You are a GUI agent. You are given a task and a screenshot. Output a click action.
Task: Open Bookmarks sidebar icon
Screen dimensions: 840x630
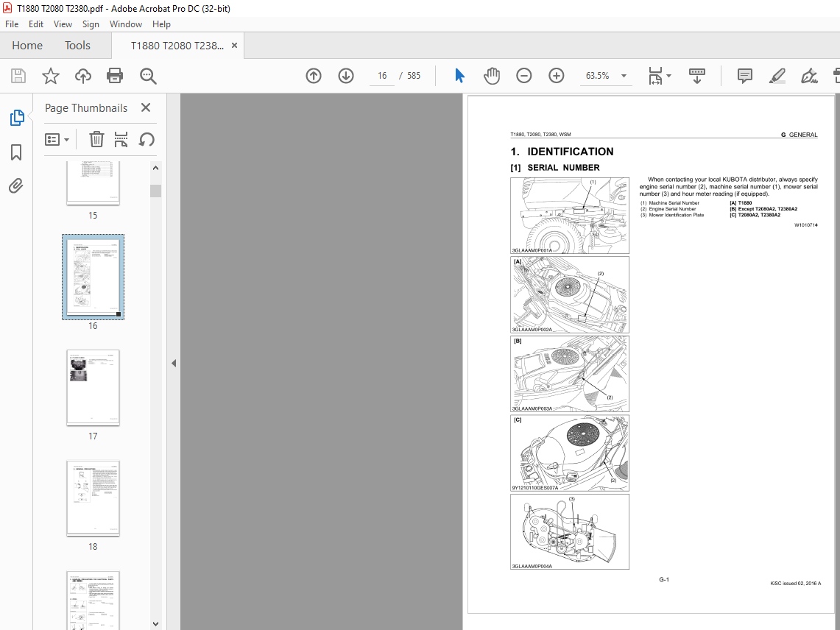[x=16, y=152]
